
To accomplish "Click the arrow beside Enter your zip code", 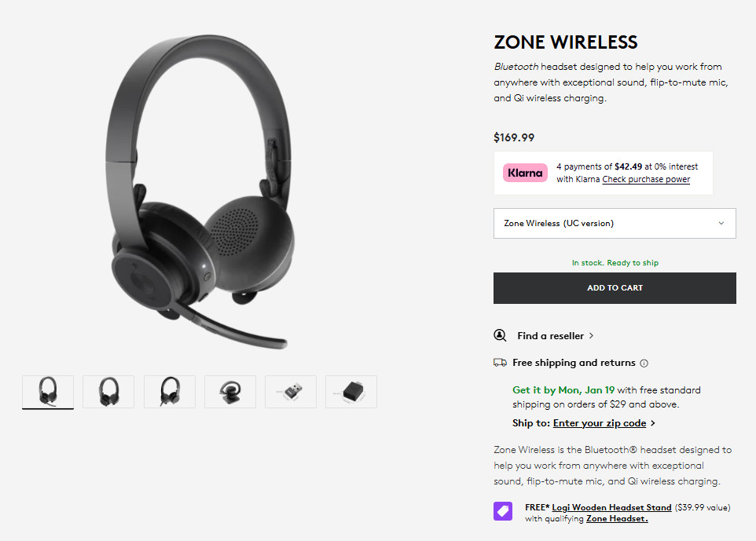I will 652,423.
